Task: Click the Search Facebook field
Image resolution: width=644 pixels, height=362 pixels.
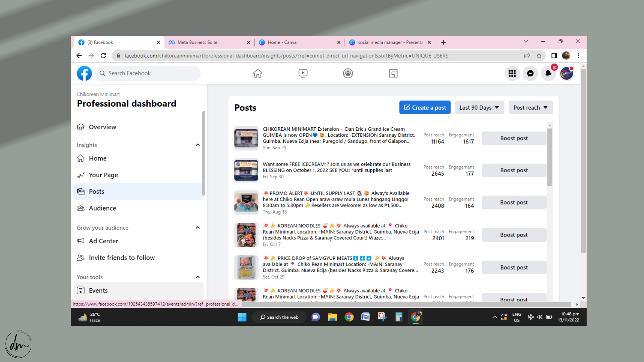Action: (148, 73)
